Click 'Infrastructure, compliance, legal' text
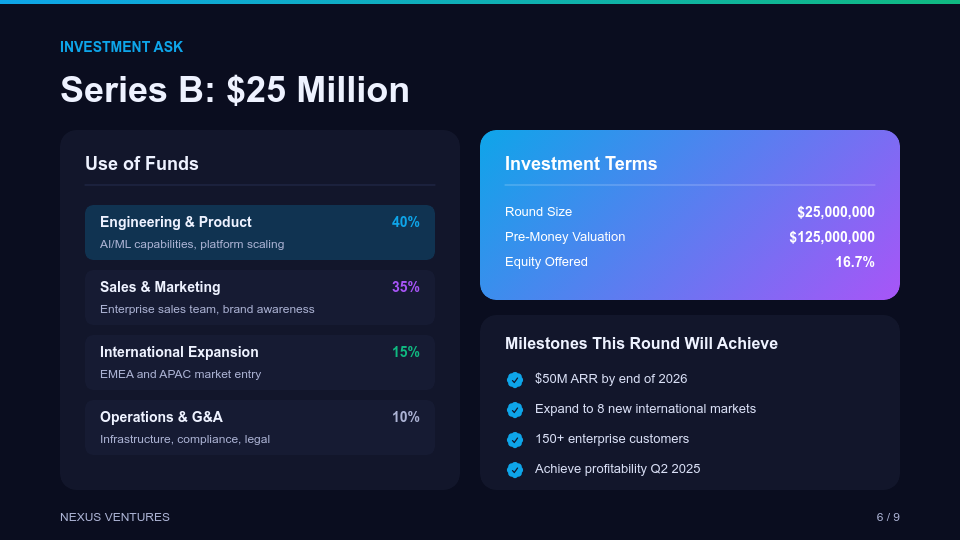Screen dimensions: 960x540 (x=185, y=439)
